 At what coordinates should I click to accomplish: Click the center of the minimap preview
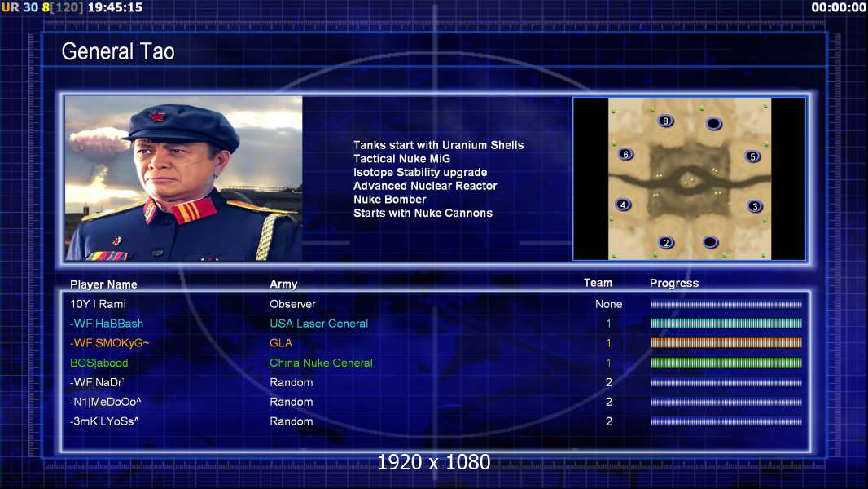click(689, 178)
